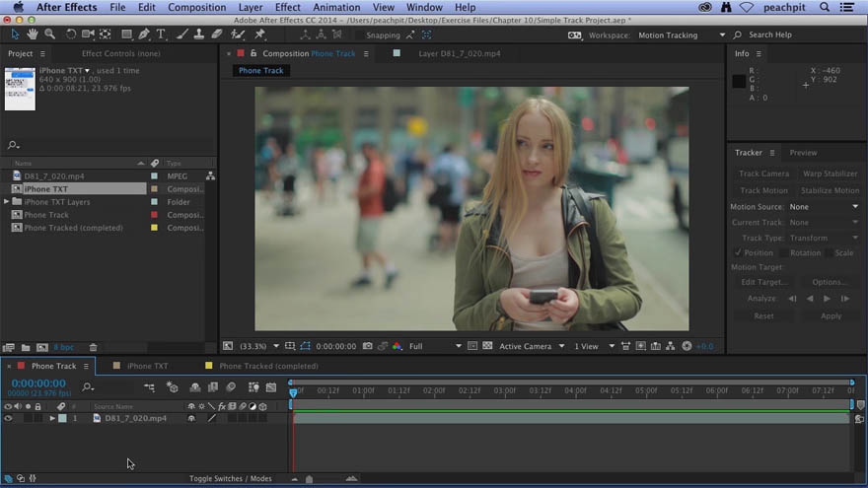Screen dimensions: 868x488
Task: Open the 1 View layout dropdown
Action: pos(594,346)
